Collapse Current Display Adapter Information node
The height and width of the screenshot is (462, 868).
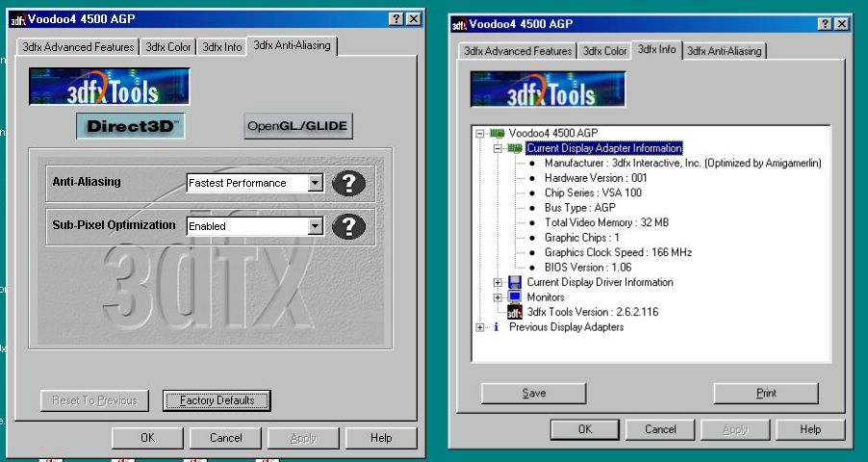[x=498, y=148]
